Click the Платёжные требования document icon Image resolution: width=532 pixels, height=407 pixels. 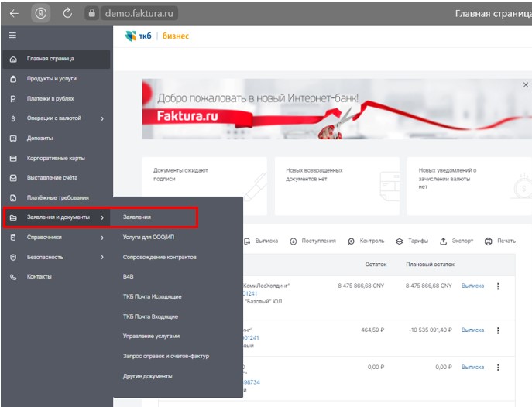(x=13, y=198)
